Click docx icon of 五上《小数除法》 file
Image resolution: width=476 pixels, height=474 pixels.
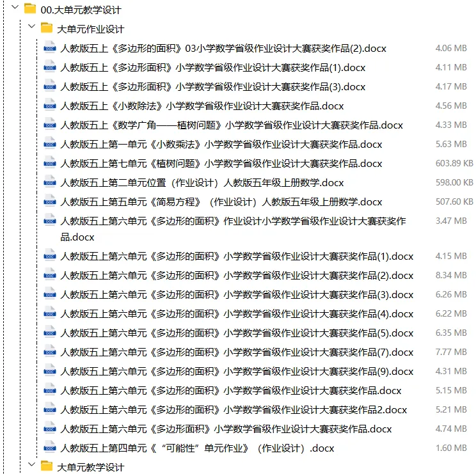click(50, 105)
